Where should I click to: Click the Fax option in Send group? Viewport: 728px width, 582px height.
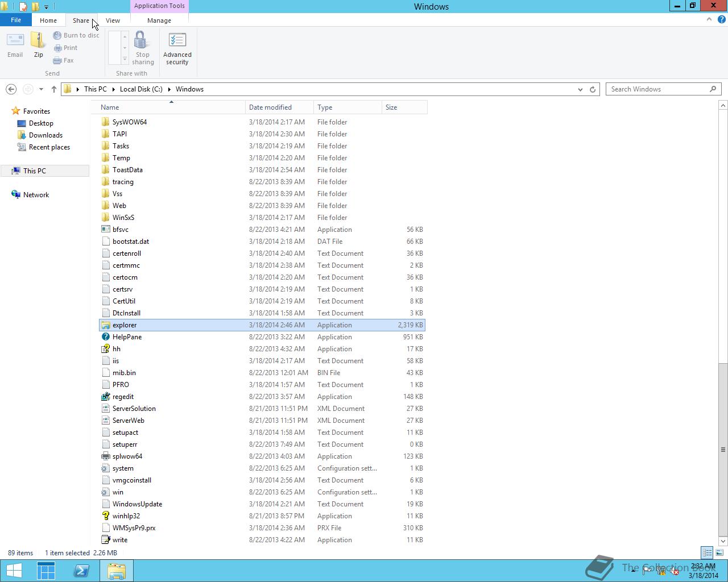click(x=63, y=60)
